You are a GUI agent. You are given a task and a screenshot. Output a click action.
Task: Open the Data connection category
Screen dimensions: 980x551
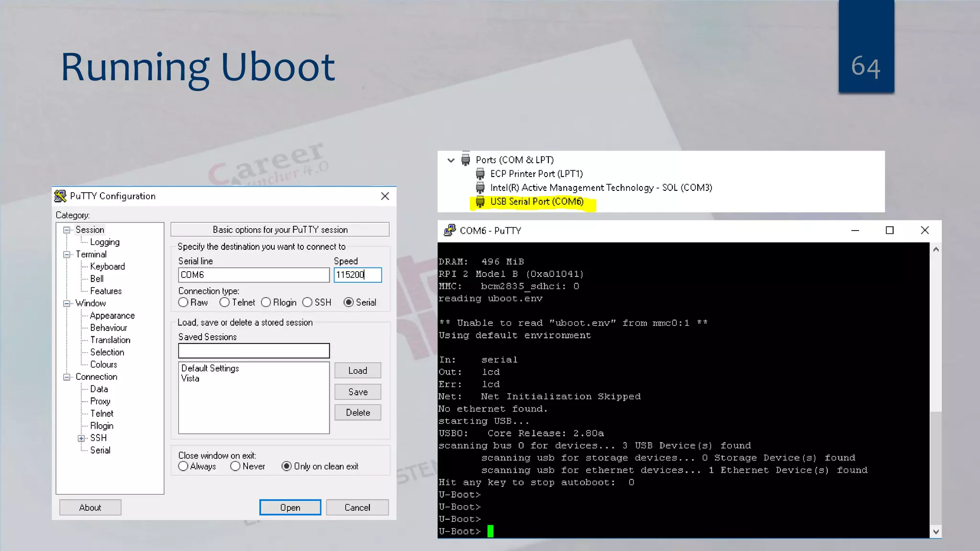click(99, 389)
